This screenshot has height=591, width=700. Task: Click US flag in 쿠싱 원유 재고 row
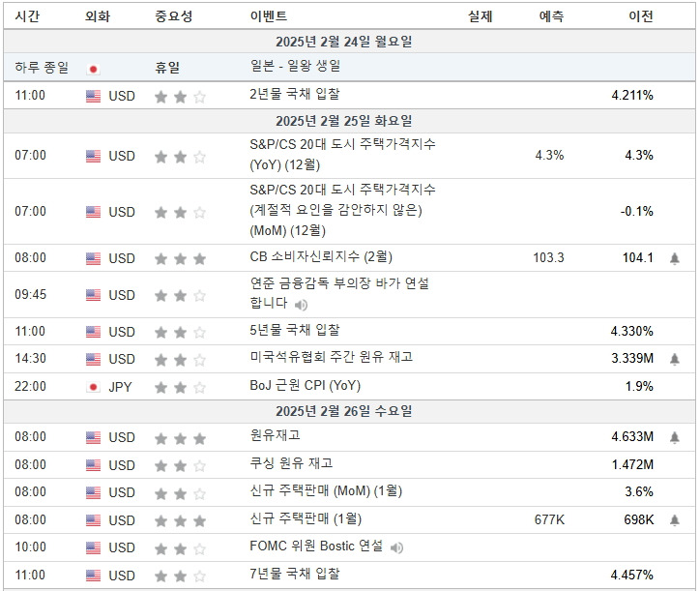coord(93,465)
